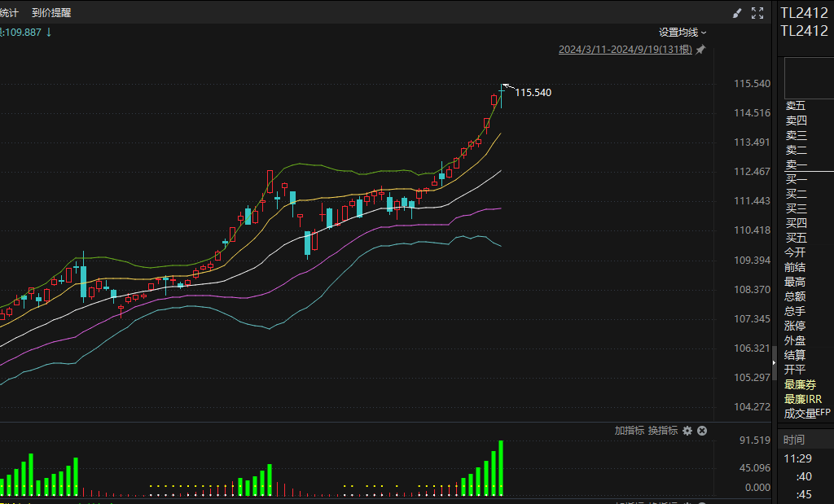
Task: Pin the chart date range
Action: pyautogui.click(x=700, y=50)
